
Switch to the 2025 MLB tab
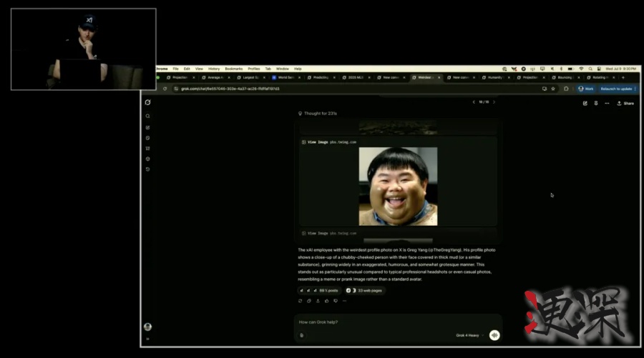coord(355,77)
